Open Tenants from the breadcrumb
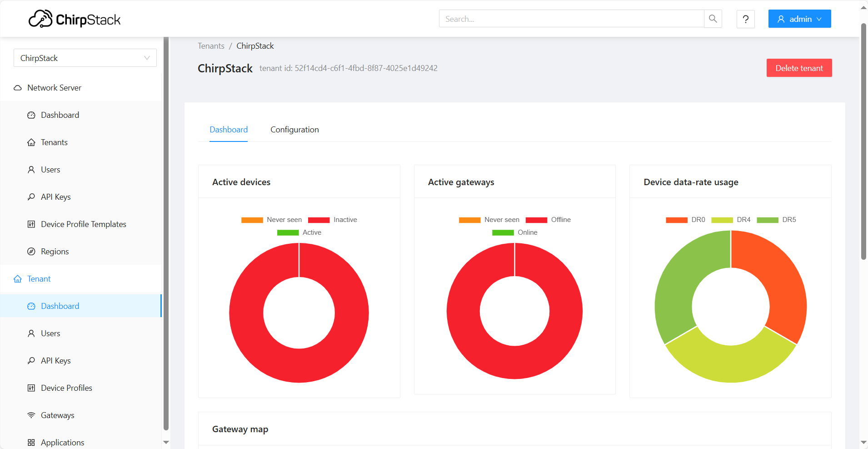Image resolution: width=868 pixels, height=449 pixels. point(210,45)
